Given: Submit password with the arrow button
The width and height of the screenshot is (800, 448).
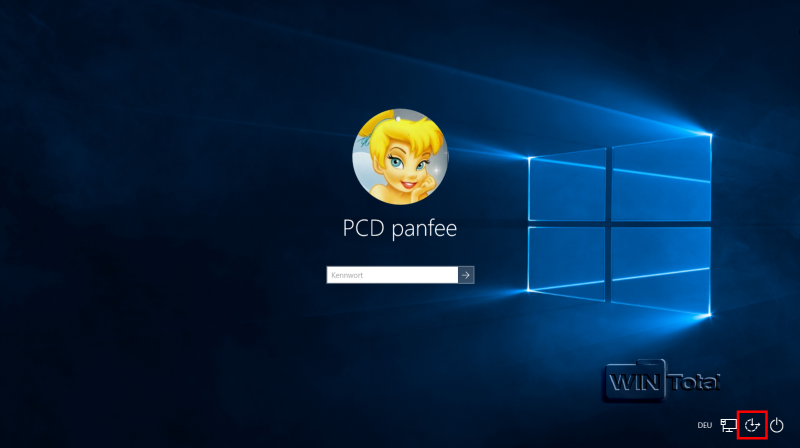Looking at the screenshot, I should click(x=466, y=275).
